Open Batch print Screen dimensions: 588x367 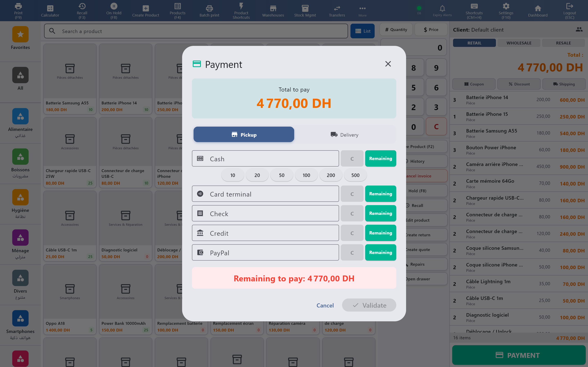click(209, 10)
